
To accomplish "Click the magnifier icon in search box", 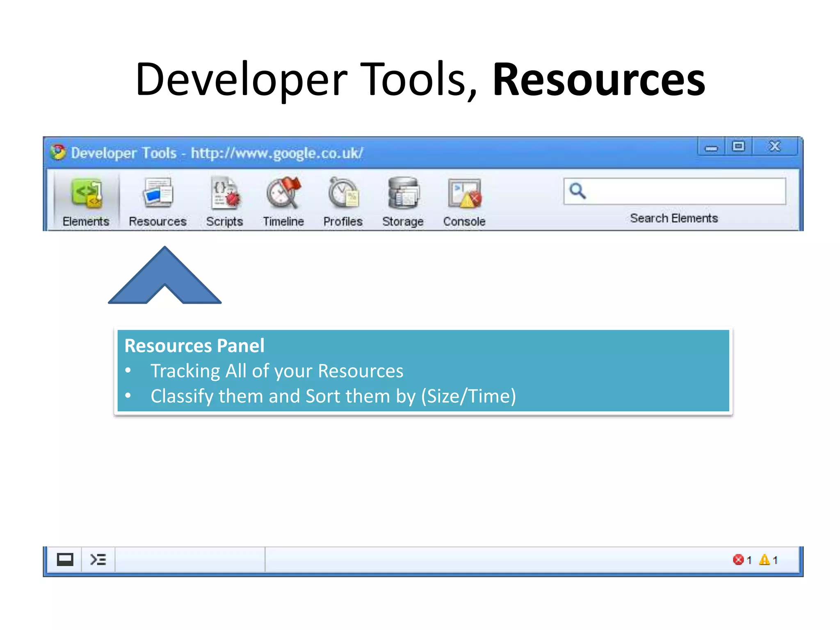I will coord(577,191).
